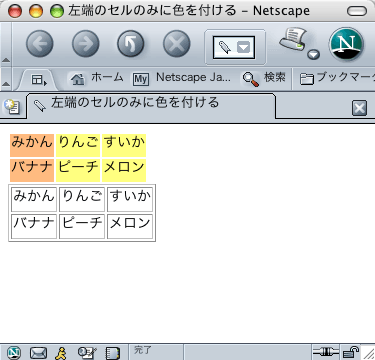
Task: Open the ブックマーク bookmarks folder menu
Action: pyautogui.click(x=337, y=79)
